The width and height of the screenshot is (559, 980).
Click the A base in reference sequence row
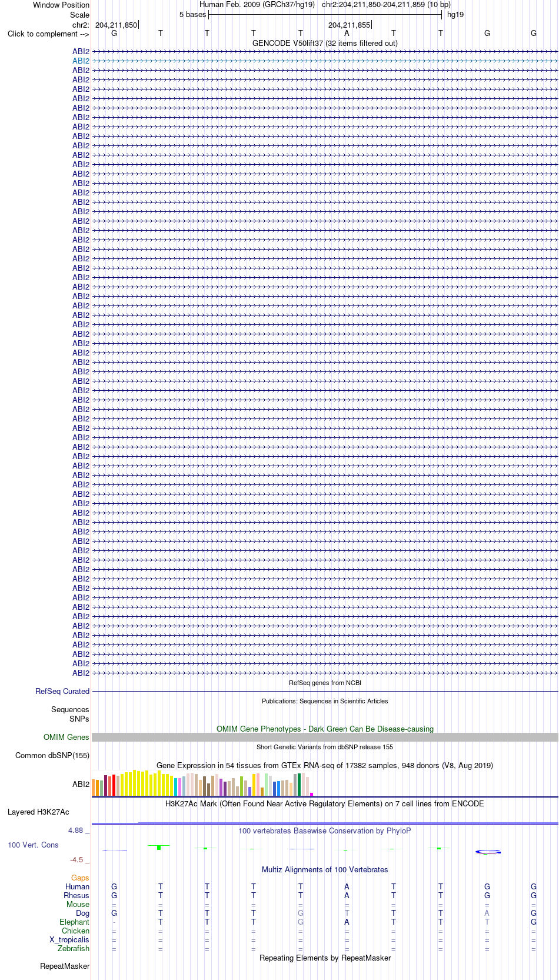(x=347, y=34)
